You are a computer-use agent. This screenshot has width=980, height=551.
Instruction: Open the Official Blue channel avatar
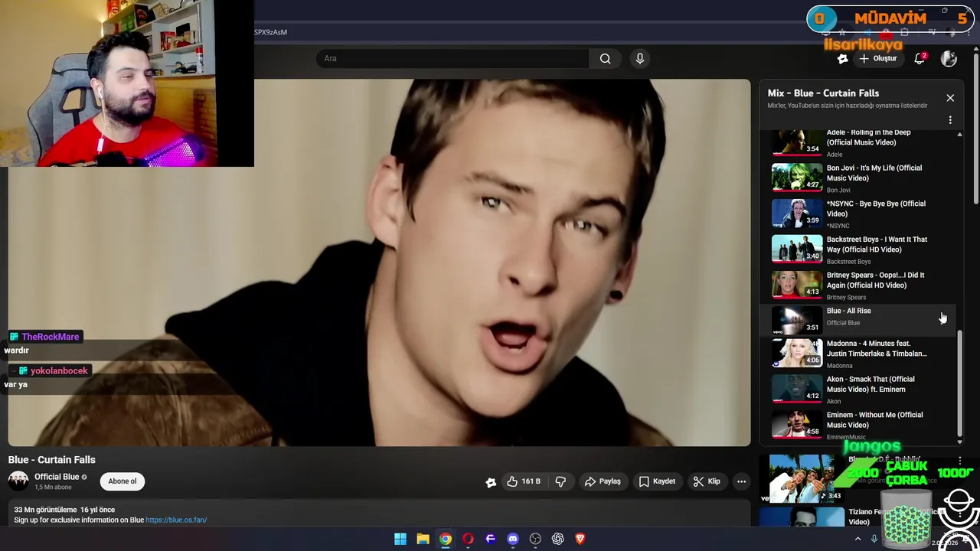18,481
